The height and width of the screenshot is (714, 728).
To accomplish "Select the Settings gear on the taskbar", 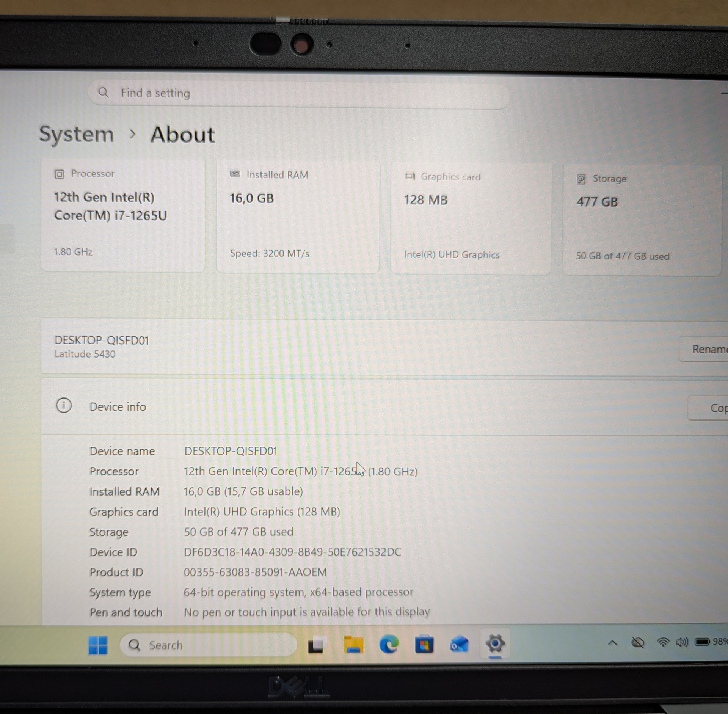I will pyautogui.click(x=495, y=643).
